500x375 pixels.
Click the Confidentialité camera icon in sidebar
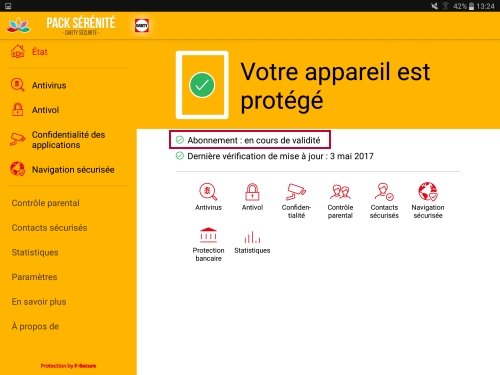pyautogui.click(x=17, y=139)
